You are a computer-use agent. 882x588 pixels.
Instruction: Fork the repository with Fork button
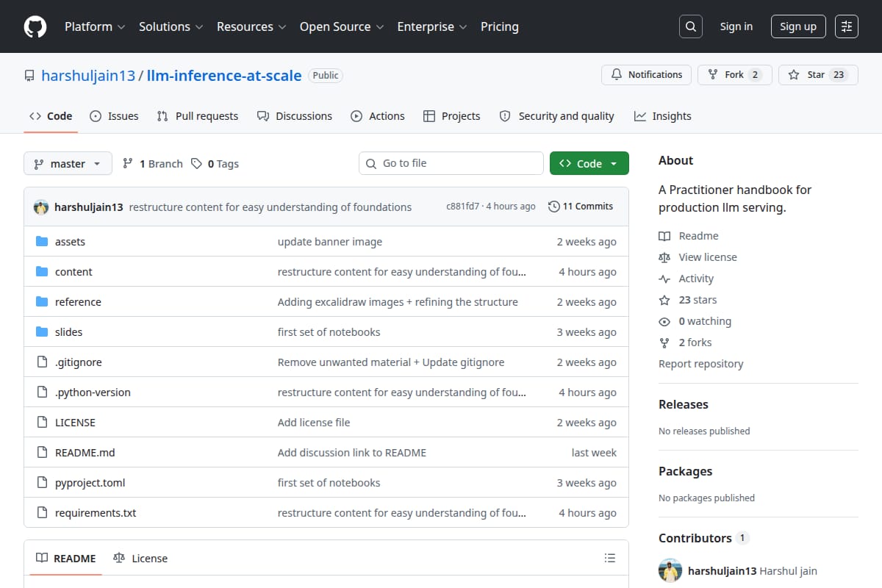pos(734,75)
